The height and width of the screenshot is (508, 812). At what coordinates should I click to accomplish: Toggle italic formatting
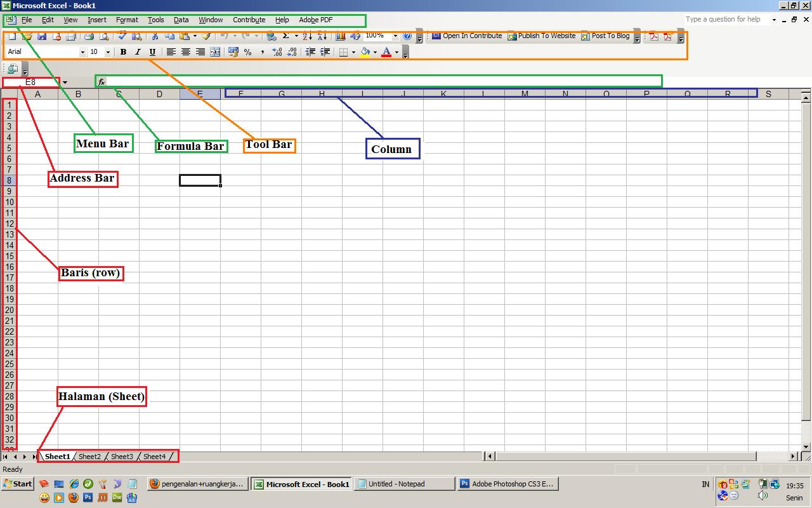coord(137,51)
